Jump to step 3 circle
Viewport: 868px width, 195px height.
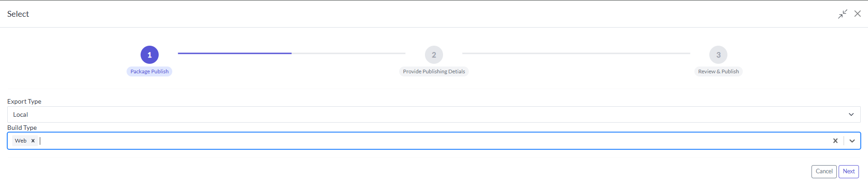718,55
